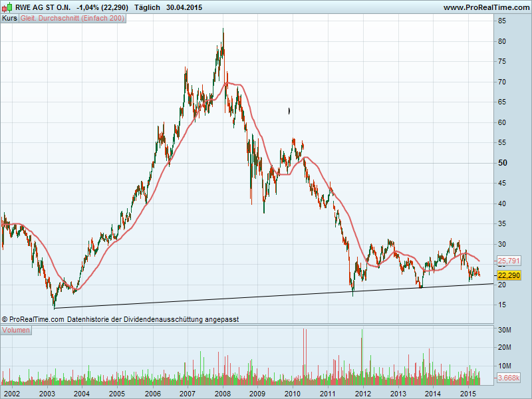Open the Volumen panel label
532x399 pixels.
[x=17, y=331]
